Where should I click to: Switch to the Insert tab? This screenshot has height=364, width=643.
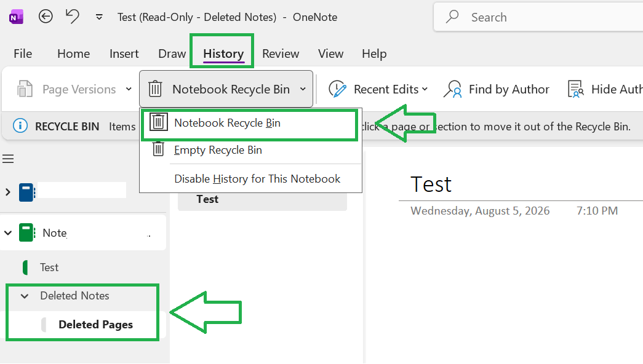tap(124, 53)
